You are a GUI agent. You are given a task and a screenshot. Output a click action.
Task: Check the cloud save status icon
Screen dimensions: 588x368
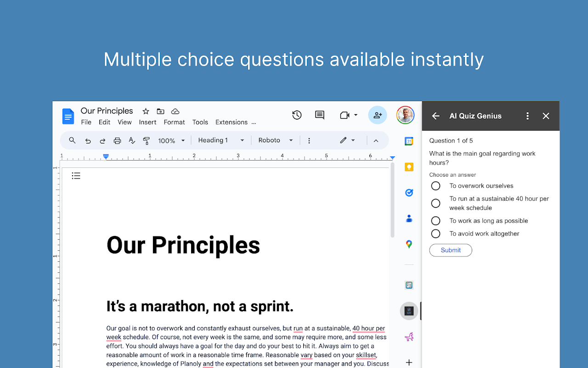175,111
